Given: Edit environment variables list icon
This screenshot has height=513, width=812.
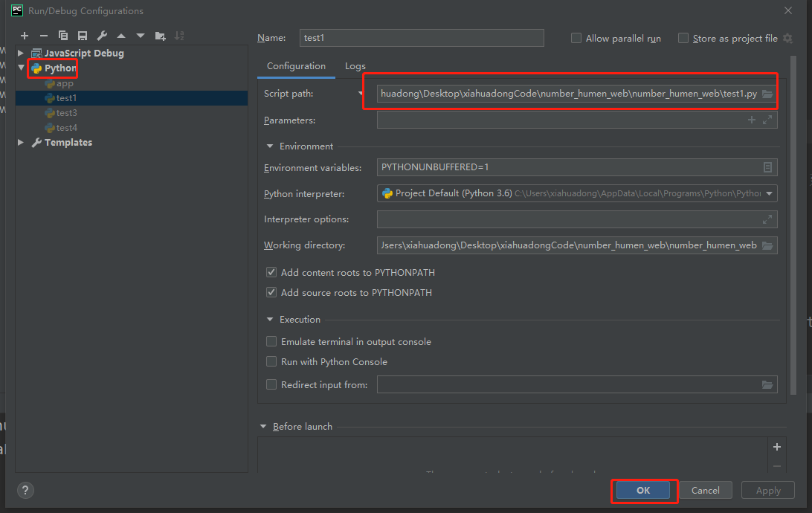Looking at the screenshot, I should coord(767,167).
